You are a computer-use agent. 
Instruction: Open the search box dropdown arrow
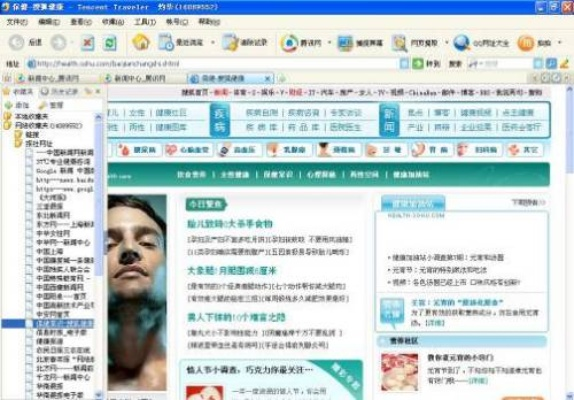[x=538, y=64]
